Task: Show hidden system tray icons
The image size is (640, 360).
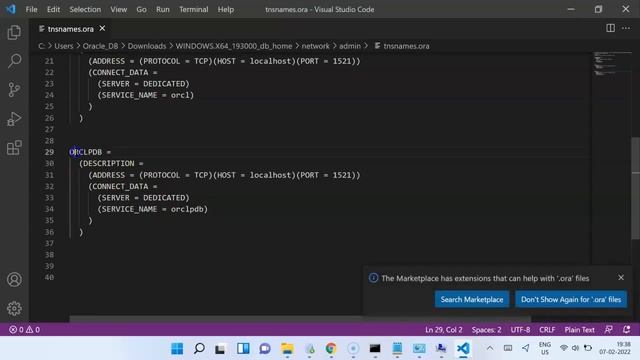Action: pyautogui.click(x=490, y=348)
